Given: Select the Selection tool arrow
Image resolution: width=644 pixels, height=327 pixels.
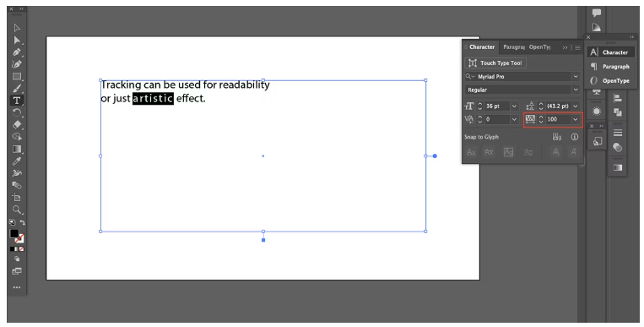Looking at the screenshot, I should [17, 28].
